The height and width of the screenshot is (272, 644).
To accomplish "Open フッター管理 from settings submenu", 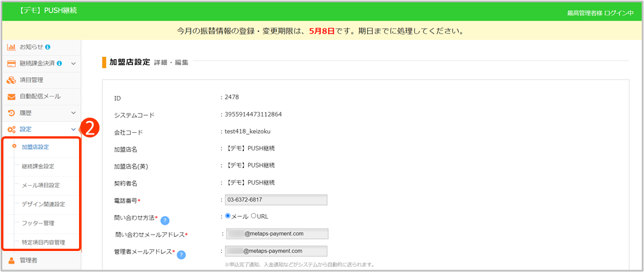I will pyautogui.click(x=38, y=223).
